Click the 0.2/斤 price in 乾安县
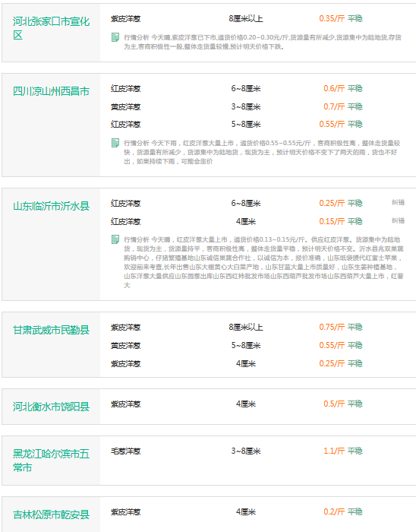The width and height of the screenshot is (416, 532). click(x=334, y=511)
